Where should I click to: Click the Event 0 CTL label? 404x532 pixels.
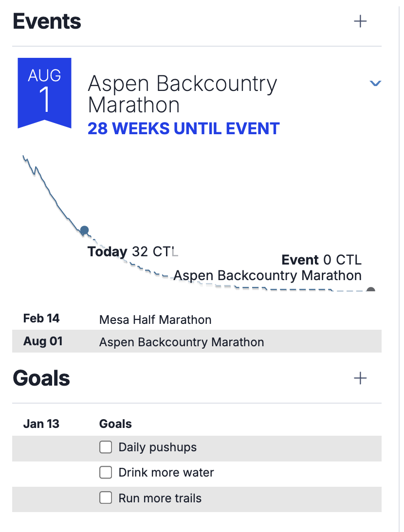322,260
